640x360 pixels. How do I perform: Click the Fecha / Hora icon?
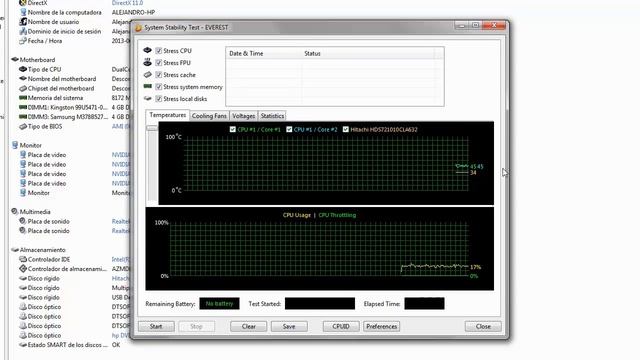[23, 41]
